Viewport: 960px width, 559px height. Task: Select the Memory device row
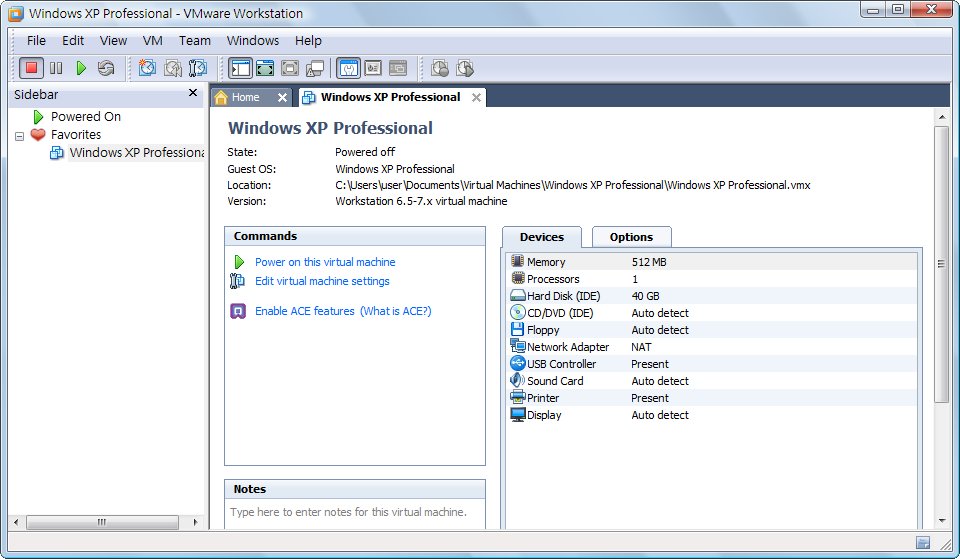click(x=713, y=262)
